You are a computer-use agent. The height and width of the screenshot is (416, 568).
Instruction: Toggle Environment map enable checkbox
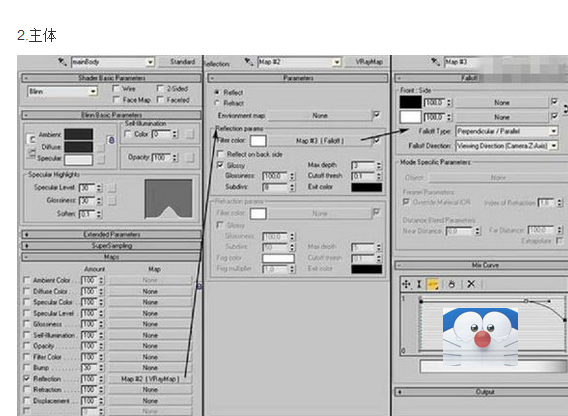pos(377,115)
